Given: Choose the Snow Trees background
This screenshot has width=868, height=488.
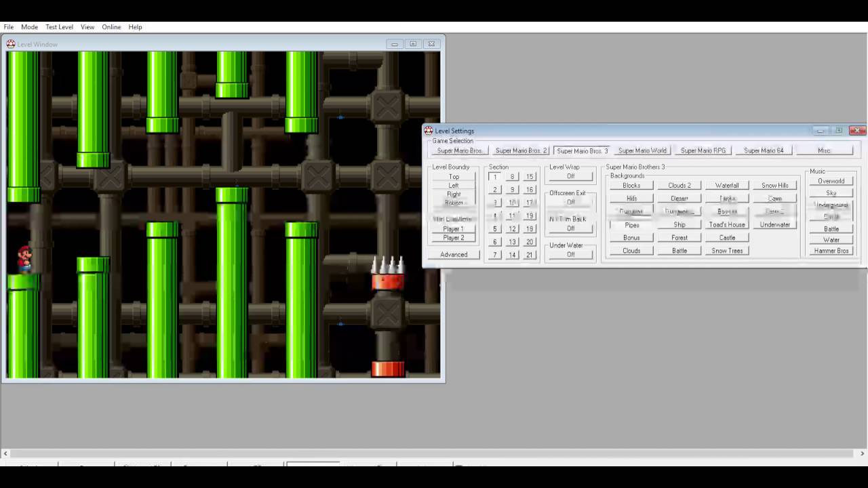Looking at the screenshot, I should (727, 251).
